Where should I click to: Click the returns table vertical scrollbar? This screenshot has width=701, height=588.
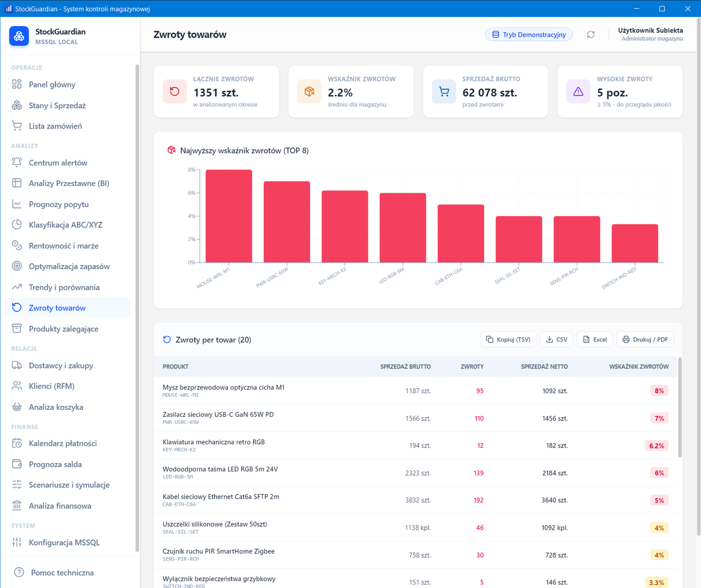click(680, 407)
